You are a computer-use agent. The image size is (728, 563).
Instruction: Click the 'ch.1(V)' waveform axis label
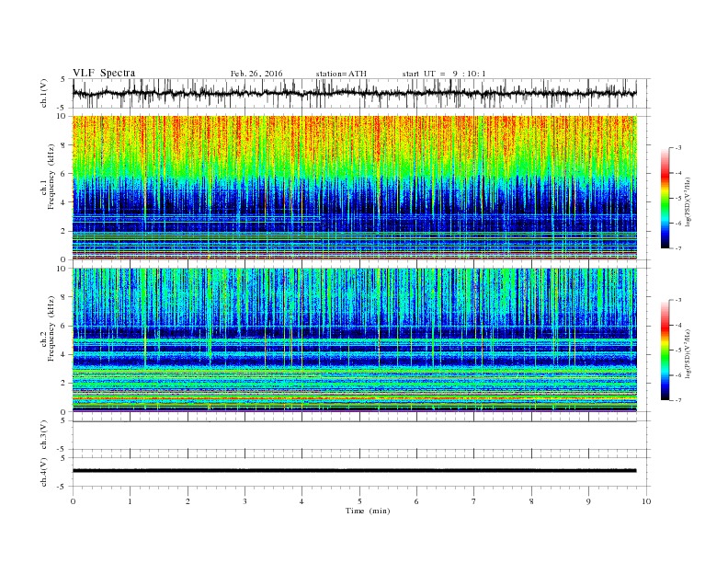coord(44,95)
